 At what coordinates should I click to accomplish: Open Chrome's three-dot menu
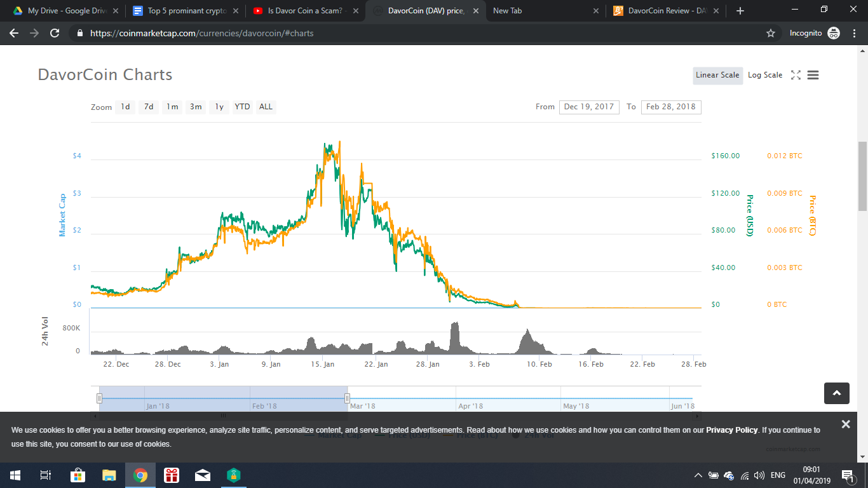click(x=853, y=33)
